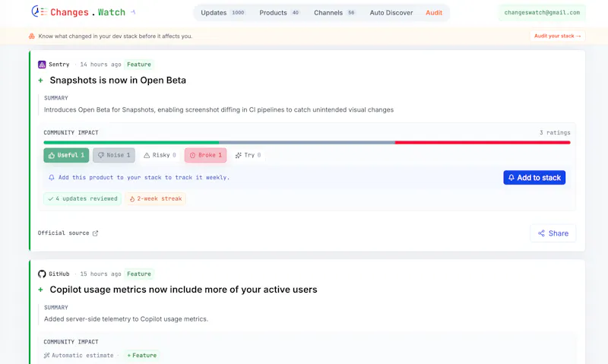Viewport: 608px width, 364px height.
Task: Click the GitHub logo icon
Action: pos(42,274)
